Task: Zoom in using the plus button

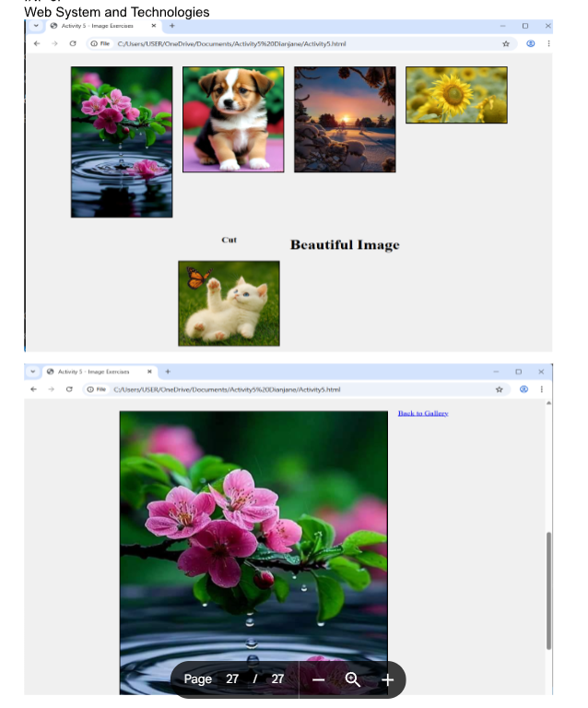Action: pos(387,679)
